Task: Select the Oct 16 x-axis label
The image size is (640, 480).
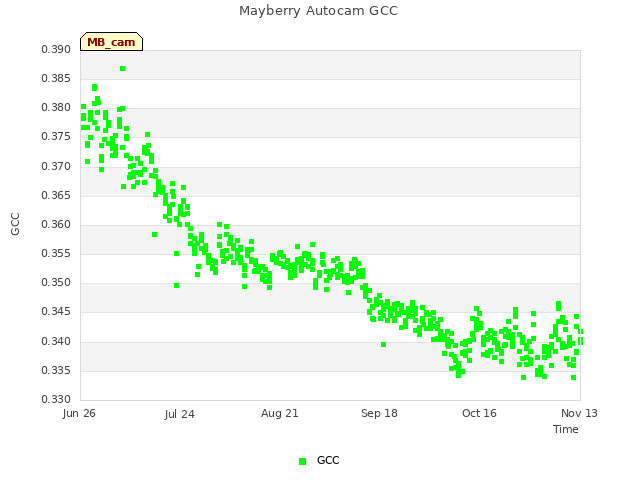Action: click(479, 413)
